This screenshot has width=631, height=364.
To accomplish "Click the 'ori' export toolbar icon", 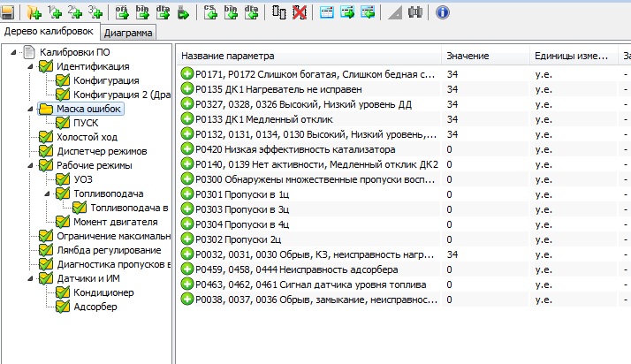I will (122, 12).
